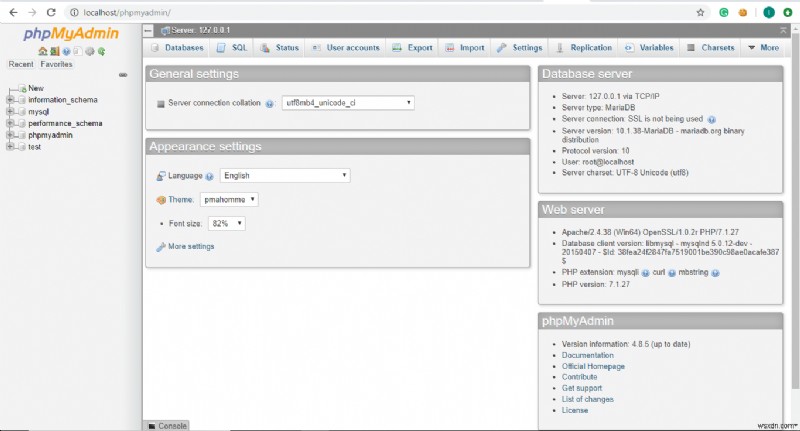Viewport: 800px width, 431px height.
Task: Open the Import tab
Action: point(465,47)
